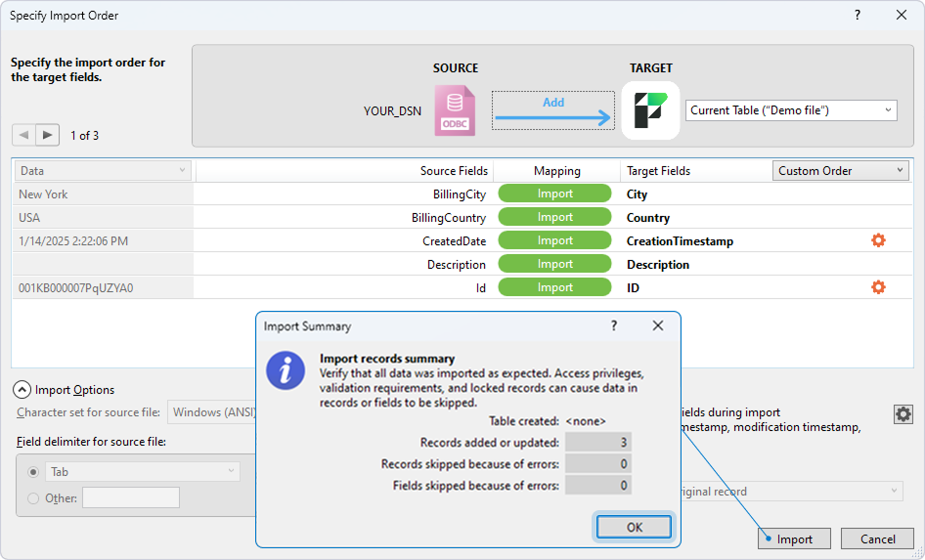Click the CreationTimestamp target field
This screenshot has width=925, height=560.
pyautogui.click(x=680, y=241)
